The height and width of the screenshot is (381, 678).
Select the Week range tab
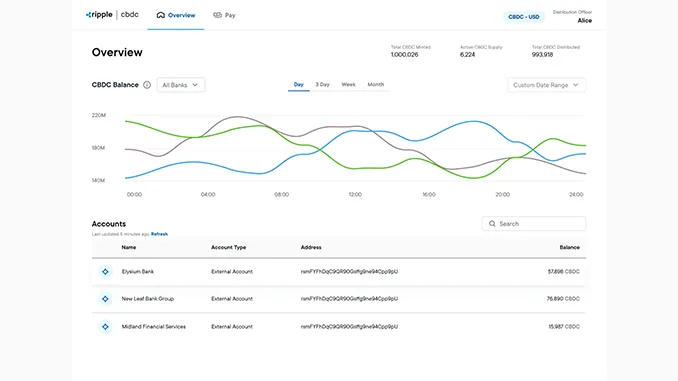pyautogui.click(x=349, y=85)
